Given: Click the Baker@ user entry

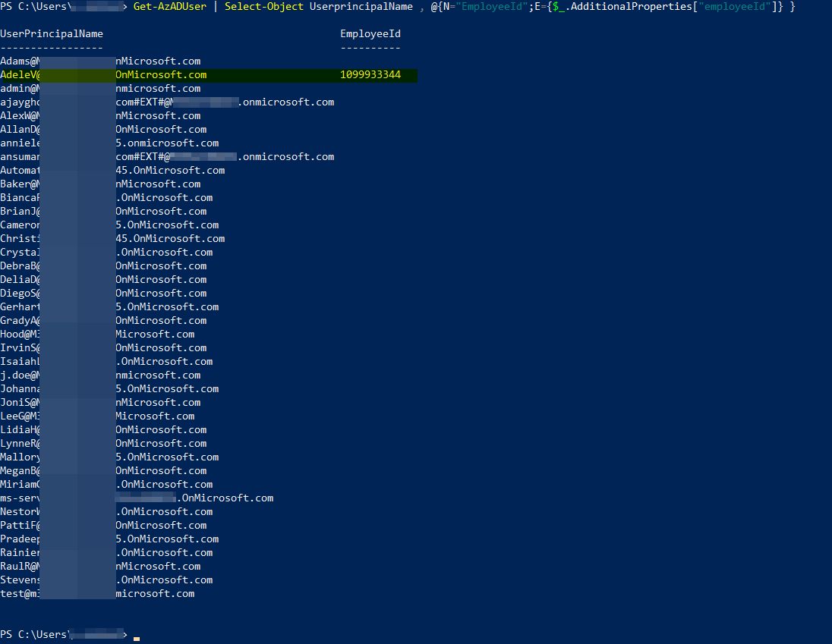Looking at the screenshot, I should tap(100, 184).
